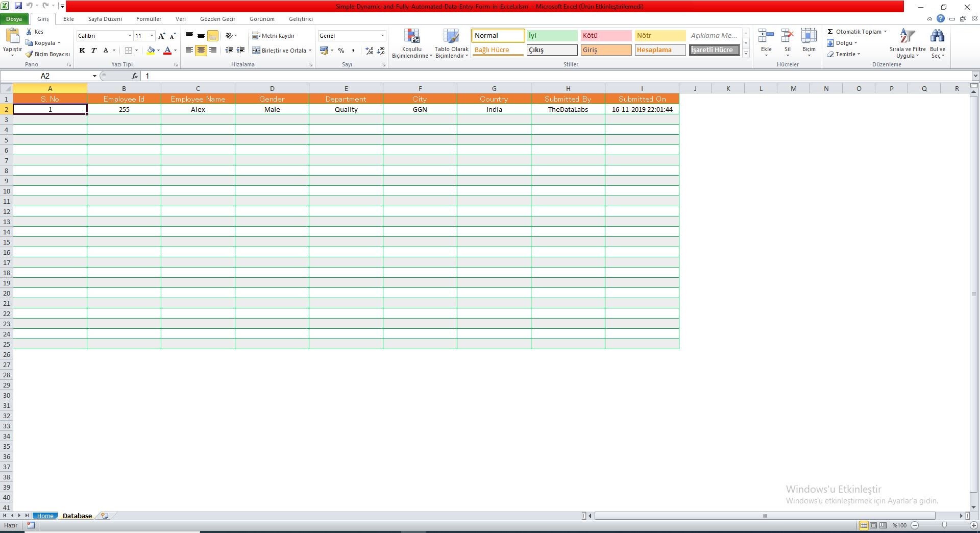Click the increase decimal icon
The image size is (980, 533).
(x=370, y=51)
